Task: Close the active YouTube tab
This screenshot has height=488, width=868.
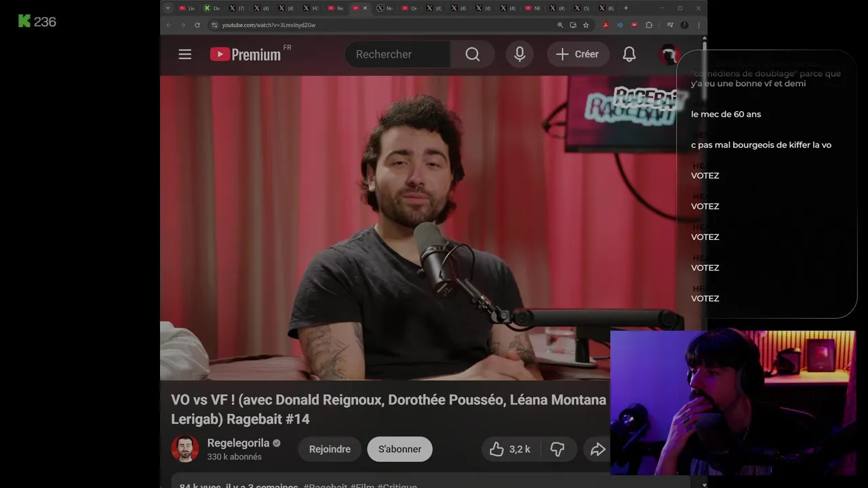Action: click(x=366, y=8)
